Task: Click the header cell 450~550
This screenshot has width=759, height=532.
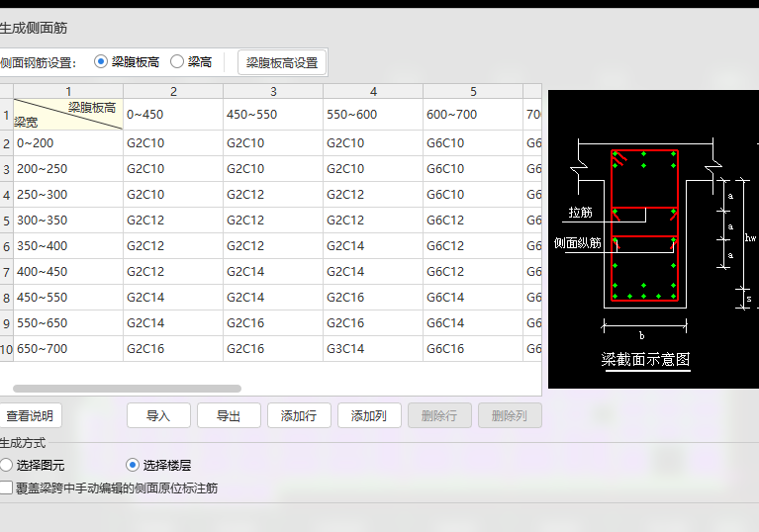Action: click(273, 114)
